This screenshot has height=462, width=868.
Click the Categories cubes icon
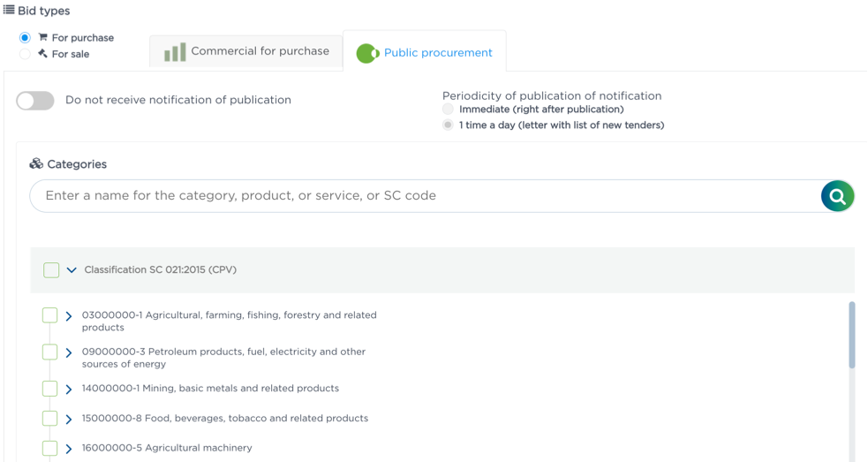[x=36, y=164]
